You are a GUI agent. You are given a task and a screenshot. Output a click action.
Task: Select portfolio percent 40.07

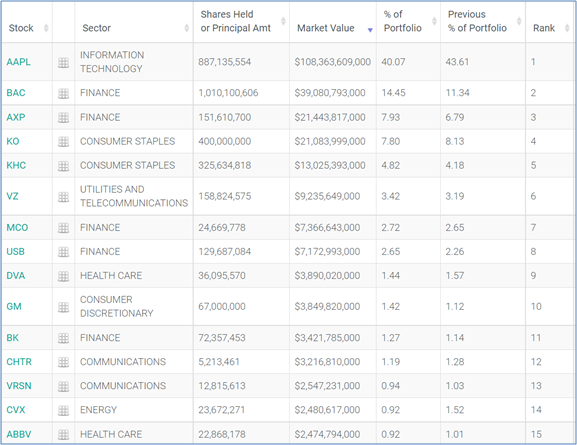(x=393, y=62)
